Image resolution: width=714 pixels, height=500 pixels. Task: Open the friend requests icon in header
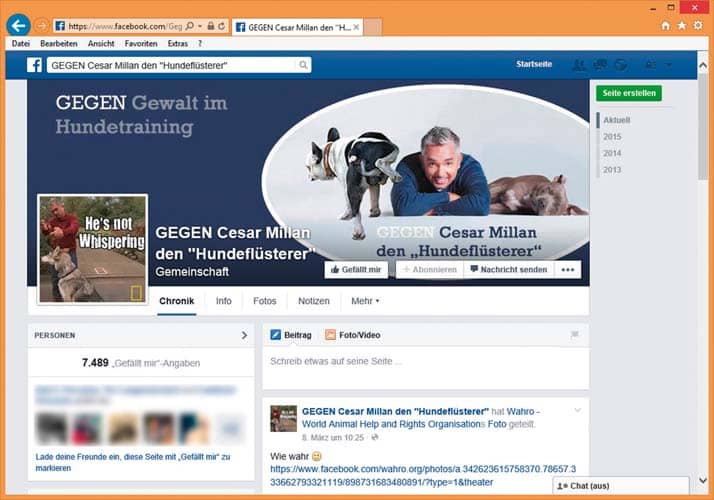(x=578, y=65)
